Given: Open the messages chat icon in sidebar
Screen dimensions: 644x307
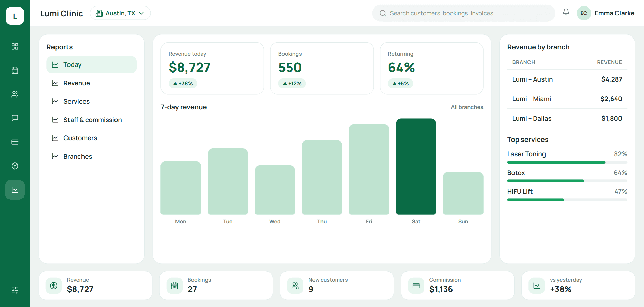Looking at the screenshot, I should 15,118.
